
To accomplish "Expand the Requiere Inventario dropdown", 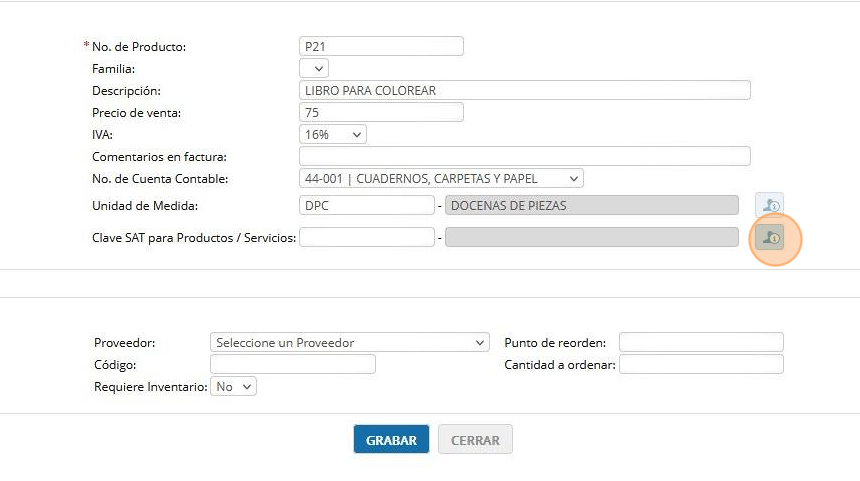I will (233, 386).
